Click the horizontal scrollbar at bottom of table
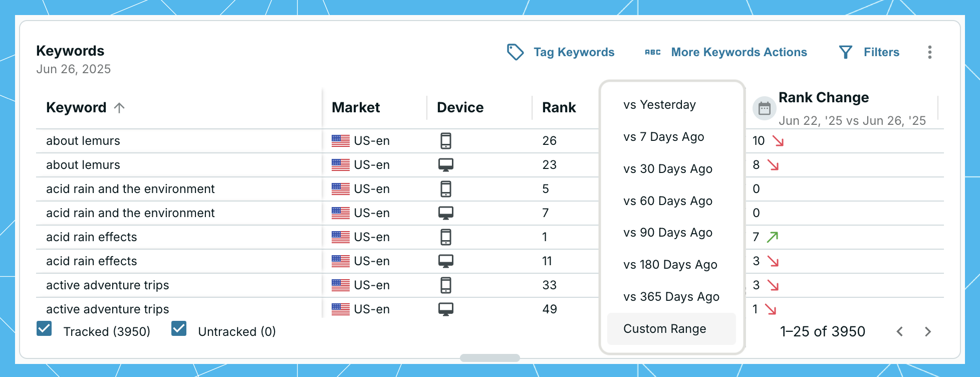 point(489,358)
